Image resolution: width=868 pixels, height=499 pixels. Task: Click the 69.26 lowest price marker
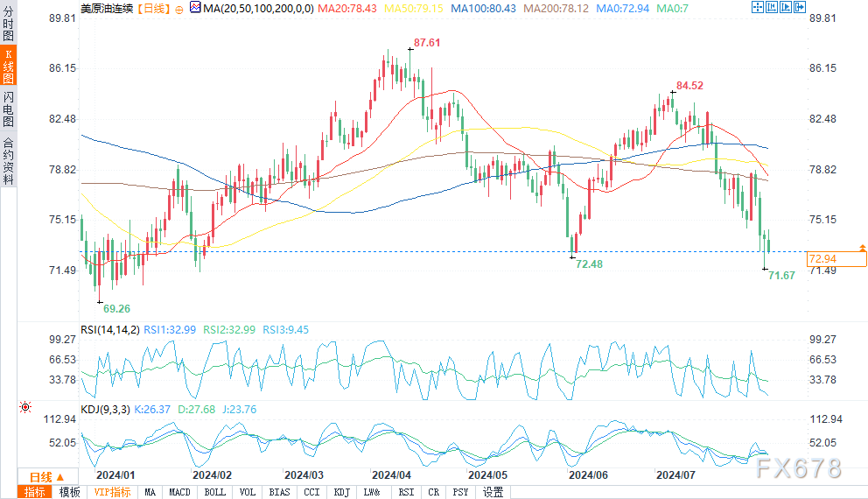pos(116,308)
